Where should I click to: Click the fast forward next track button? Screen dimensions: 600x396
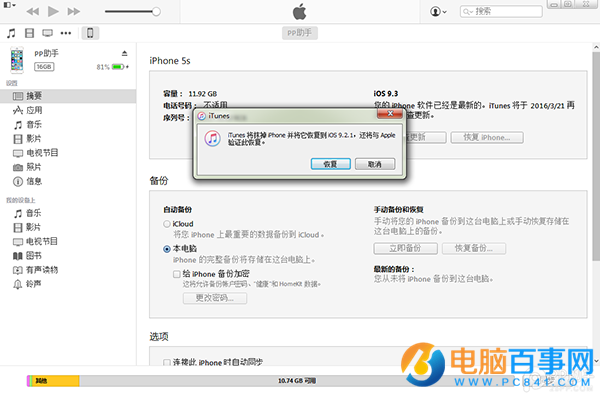point(74,11)
